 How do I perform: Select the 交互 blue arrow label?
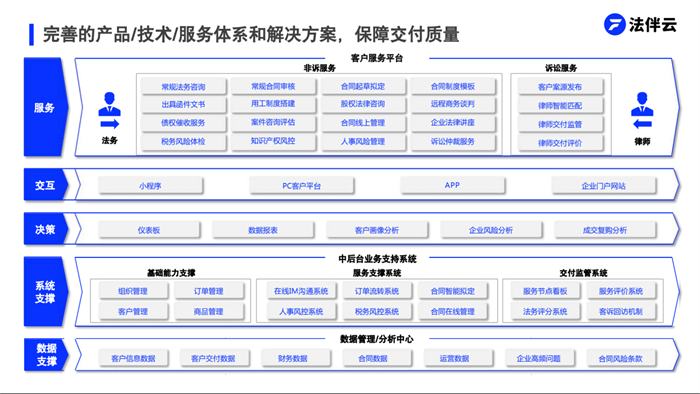[46, 185]
